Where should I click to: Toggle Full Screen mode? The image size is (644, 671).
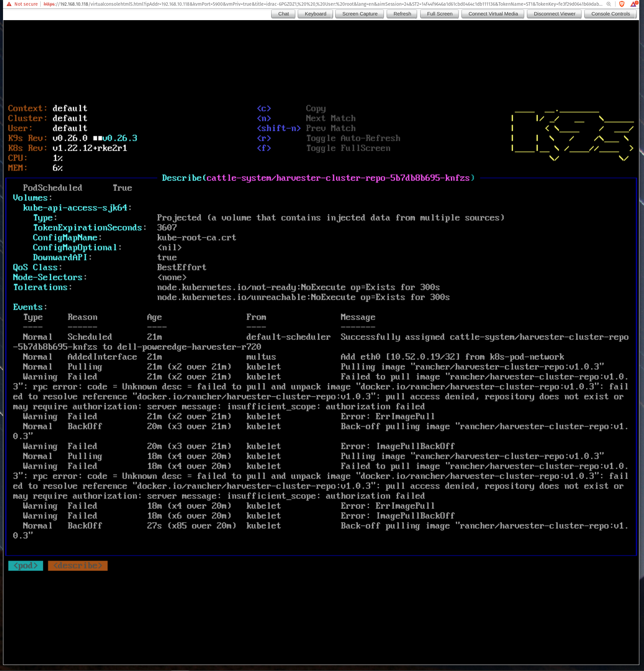[439, 14]
